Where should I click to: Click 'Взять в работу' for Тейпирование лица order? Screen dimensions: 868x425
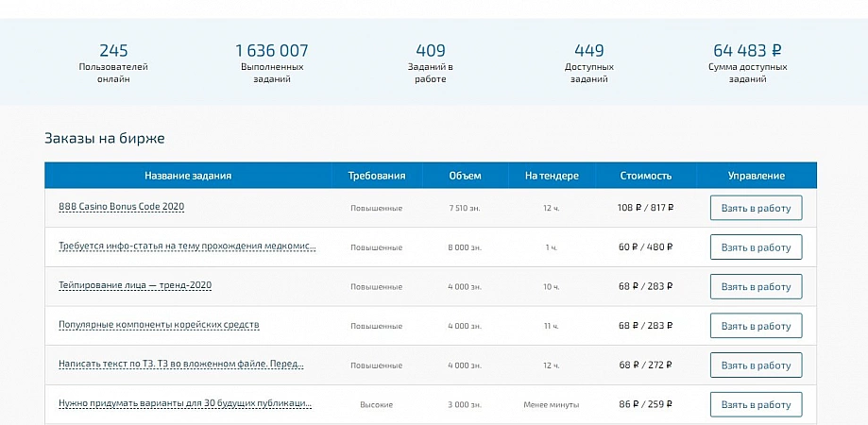click(756, 286)
